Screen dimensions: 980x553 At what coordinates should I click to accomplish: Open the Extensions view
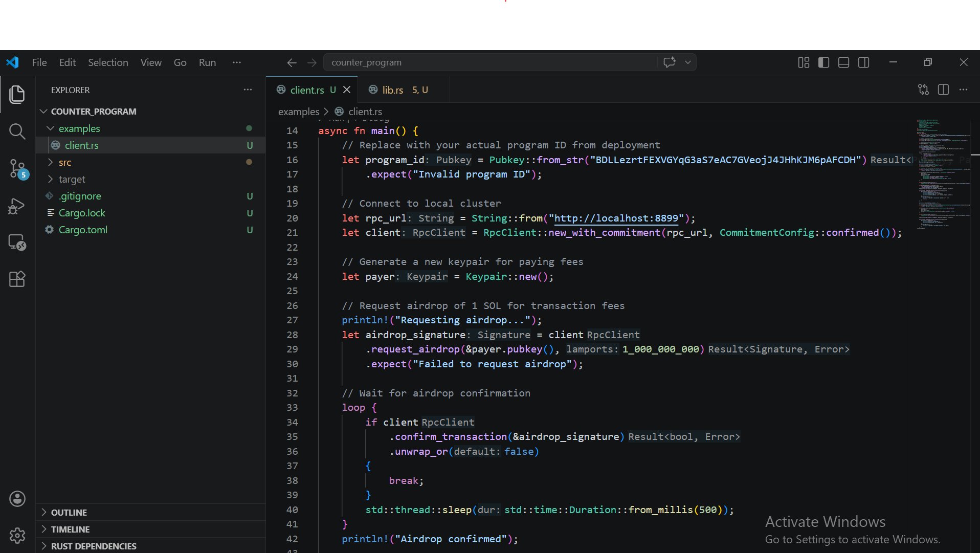pos(17,279)
